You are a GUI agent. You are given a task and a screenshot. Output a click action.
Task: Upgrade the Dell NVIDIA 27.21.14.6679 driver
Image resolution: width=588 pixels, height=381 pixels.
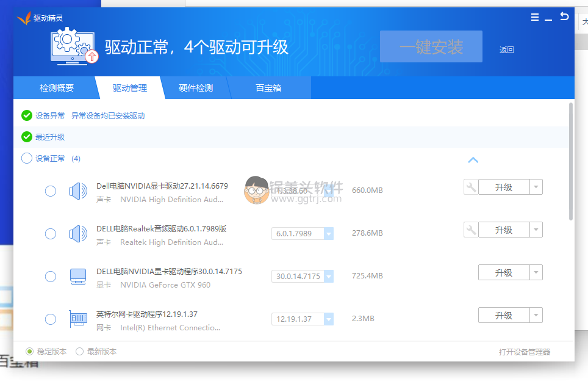click(504, 187)
